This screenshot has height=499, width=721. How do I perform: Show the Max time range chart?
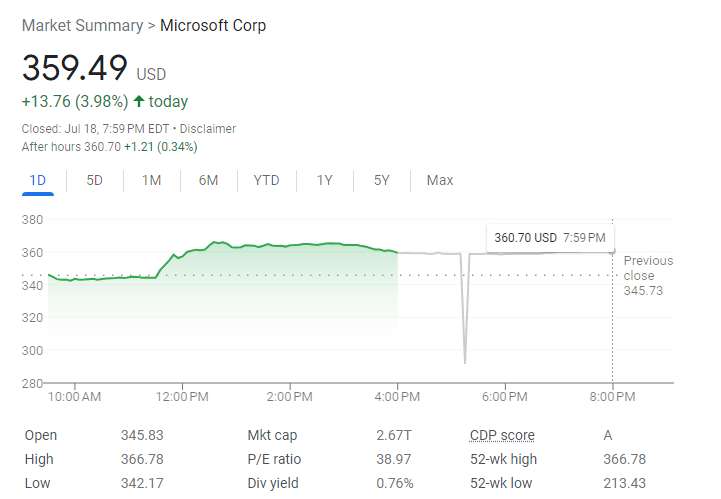pos(439,180)
